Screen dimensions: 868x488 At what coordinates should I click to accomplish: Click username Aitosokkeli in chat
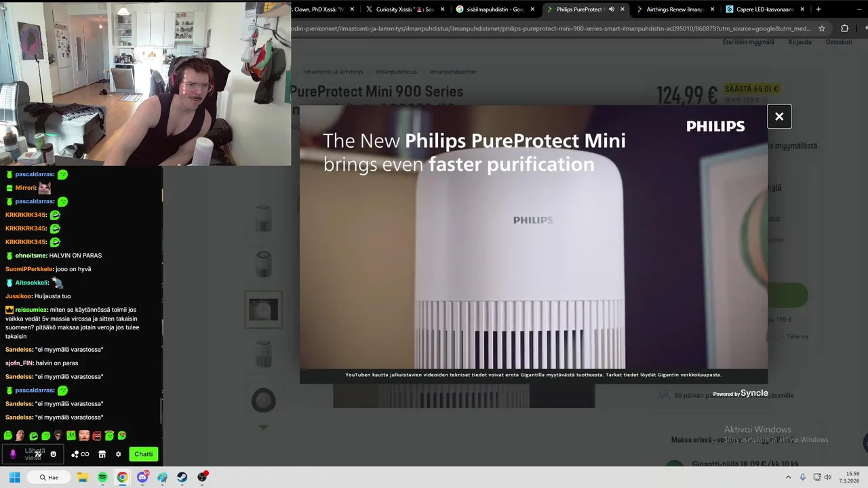31,283
